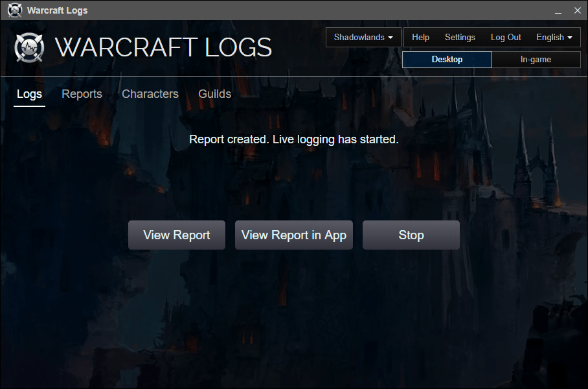The image size is (588, 389).
Task: Go to the Reports tab
Action: point(82,94)
